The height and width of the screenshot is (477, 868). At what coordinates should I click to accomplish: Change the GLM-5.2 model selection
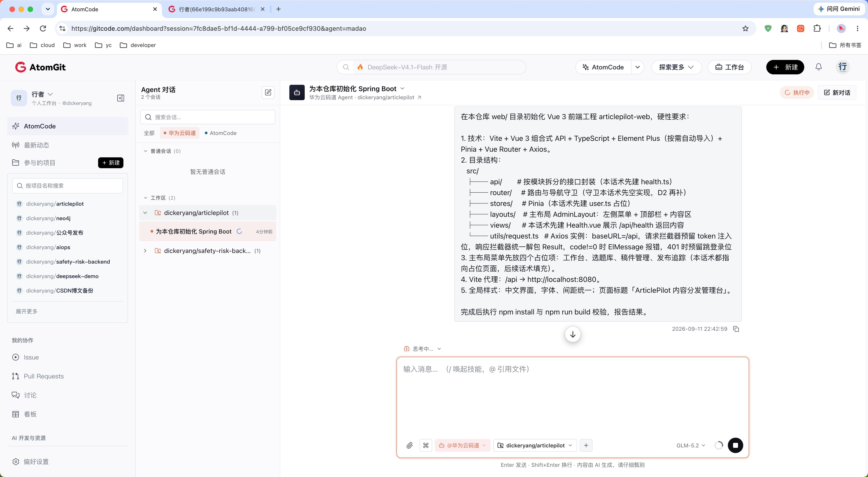[691, 445]
